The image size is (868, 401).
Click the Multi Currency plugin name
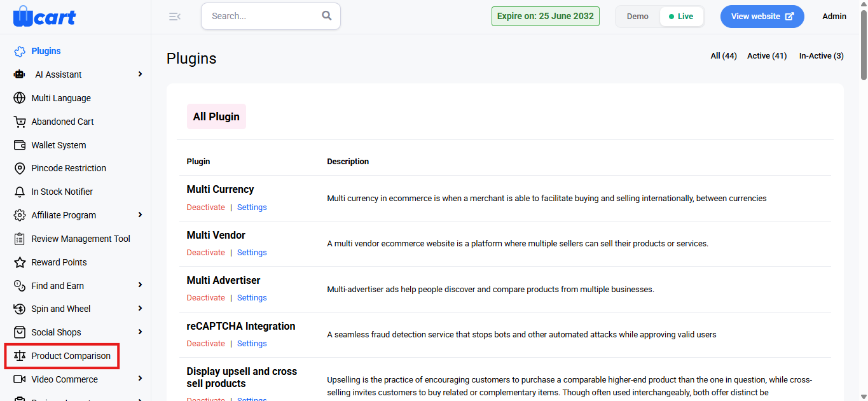[220, 190]
